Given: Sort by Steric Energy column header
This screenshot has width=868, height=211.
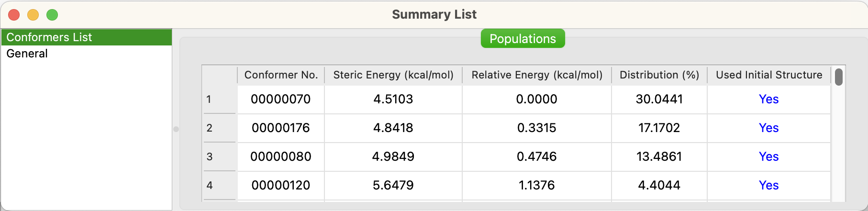Looking at the screenshot, I should 393,75.
